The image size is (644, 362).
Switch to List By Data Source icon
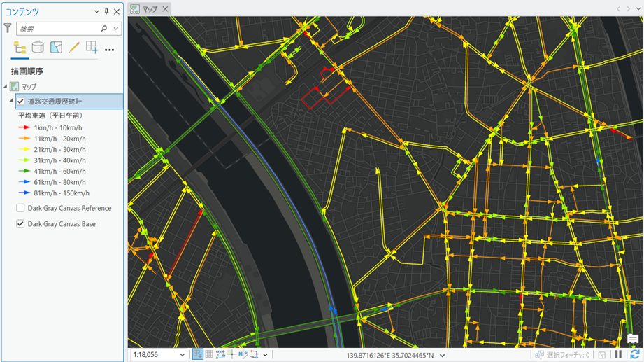[x=38, y=48]
